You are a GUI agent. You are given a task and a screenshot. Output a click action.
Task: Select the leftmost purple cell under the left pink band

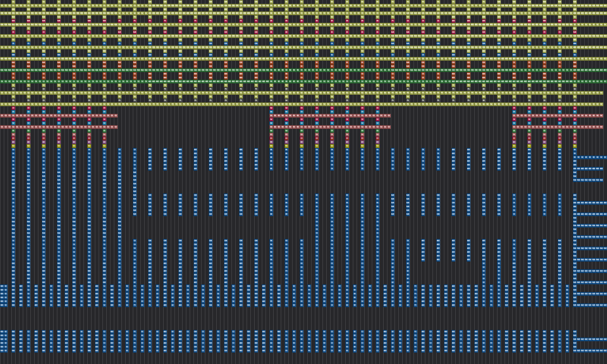13,142
